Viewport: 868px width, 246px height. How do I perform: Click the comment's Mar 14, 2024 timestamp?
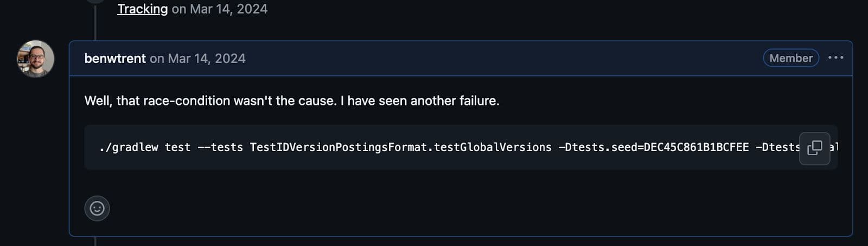point(206,59)
